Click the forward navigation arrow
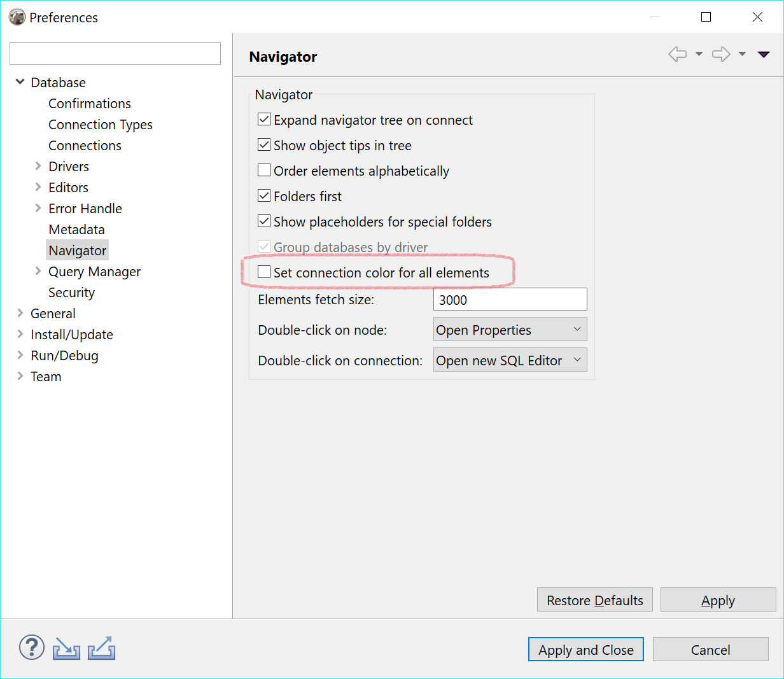The width and height of the screenshot is (784, 679). point(720,54)
